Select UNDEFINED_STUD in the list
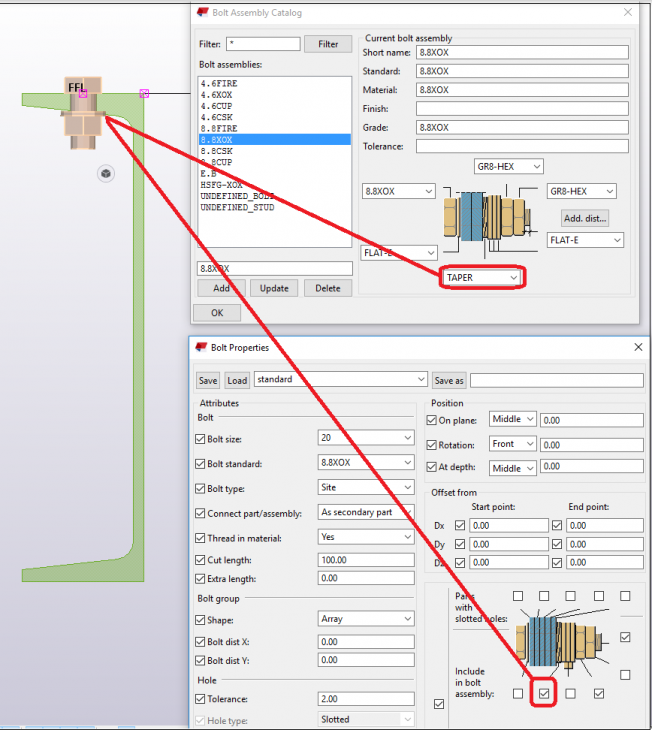 (275, 208)
